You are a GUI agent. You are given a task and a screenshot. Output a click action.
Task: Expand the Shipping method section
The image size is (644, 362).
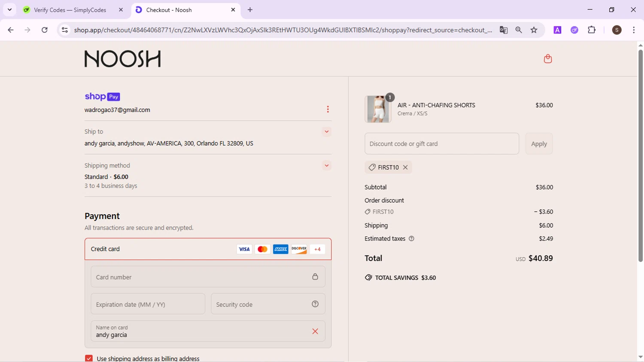[x=327, y=166]
